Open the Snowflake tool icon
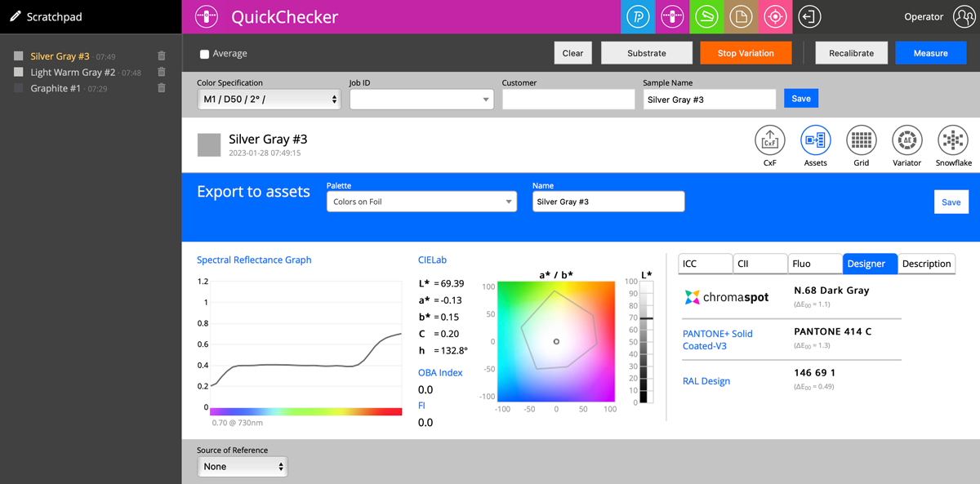This screenshot has width=980, height=484. click(953, 140)
